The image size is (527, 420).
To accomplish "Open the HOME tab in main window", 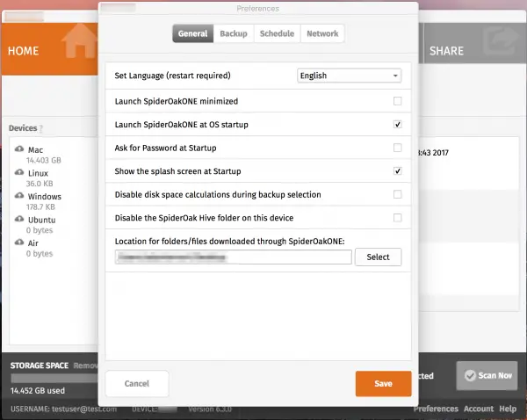I will (x=50, y=49).
